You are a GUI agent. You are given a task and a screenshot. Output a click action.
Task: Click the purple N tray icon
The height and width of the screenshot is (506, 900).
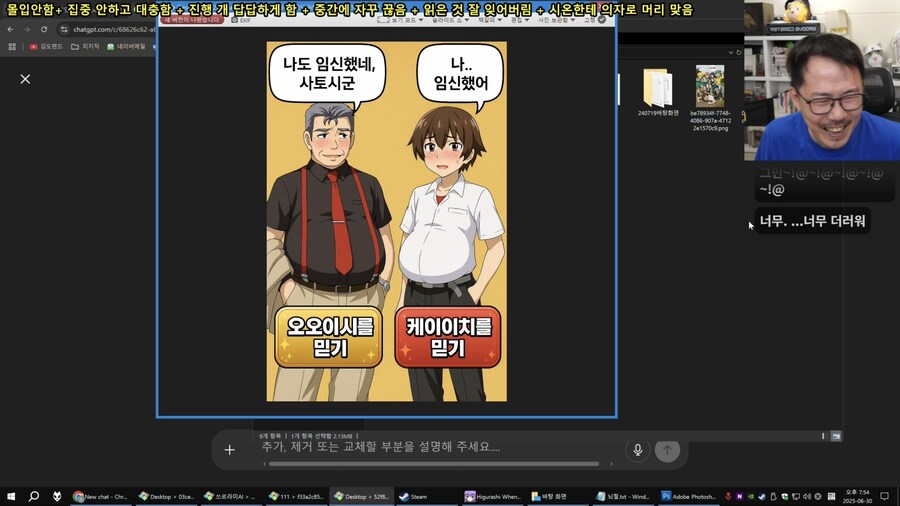(x=739, y=496)
